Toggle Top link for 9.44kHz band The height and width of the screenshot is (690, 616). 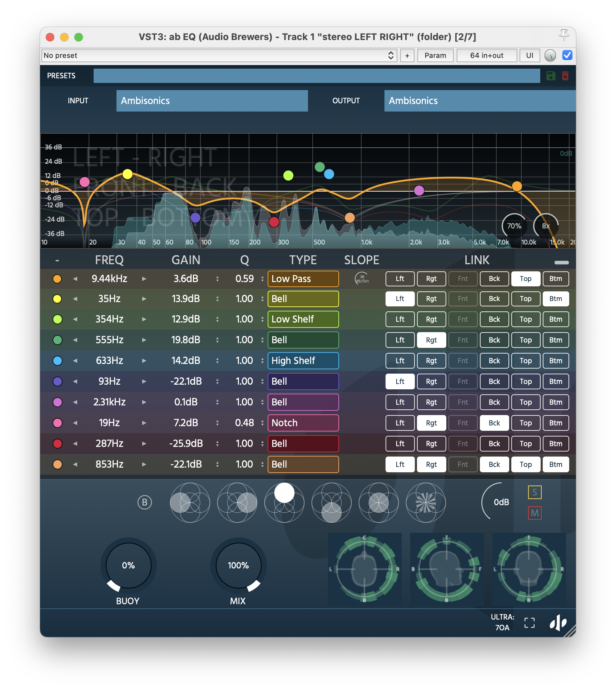tap(526, 279)
